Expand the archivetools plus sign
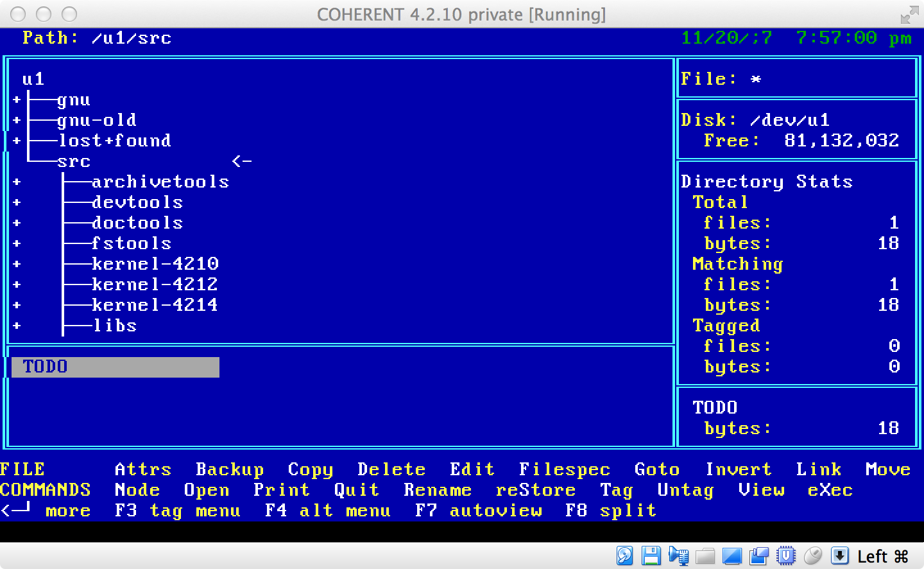This screenshot has width=924, height=569. pos(17,182)
